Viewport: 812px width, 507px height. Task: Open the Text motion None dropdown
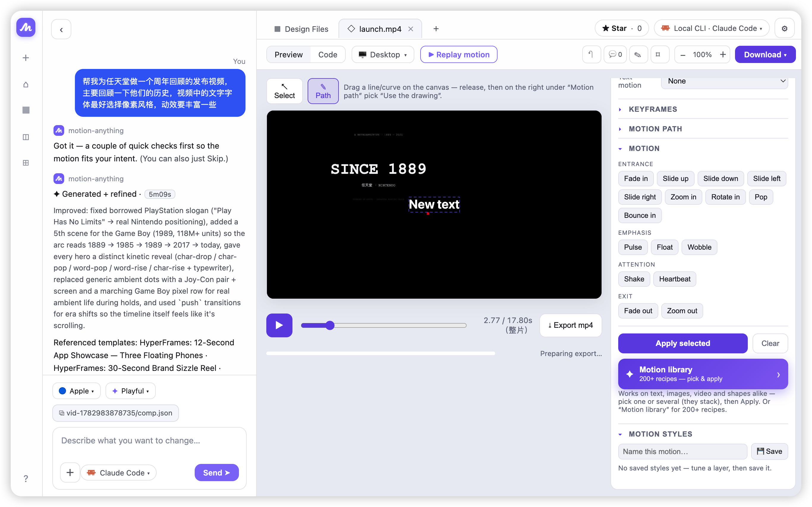tap(724, 81)
